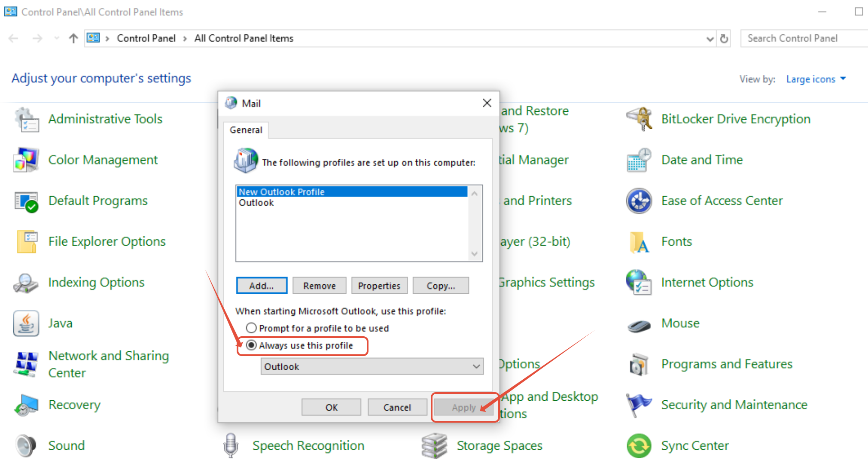Screen dimensions: 868x463
Task: Open the Sound settings icon
Action: coord(27,445)
